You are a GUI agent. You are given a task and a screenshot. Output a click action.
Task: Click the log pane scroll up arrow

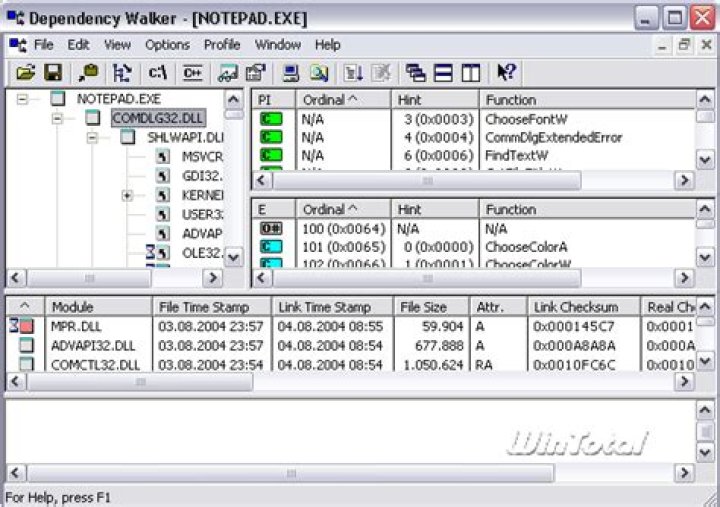tap(705, 410)
